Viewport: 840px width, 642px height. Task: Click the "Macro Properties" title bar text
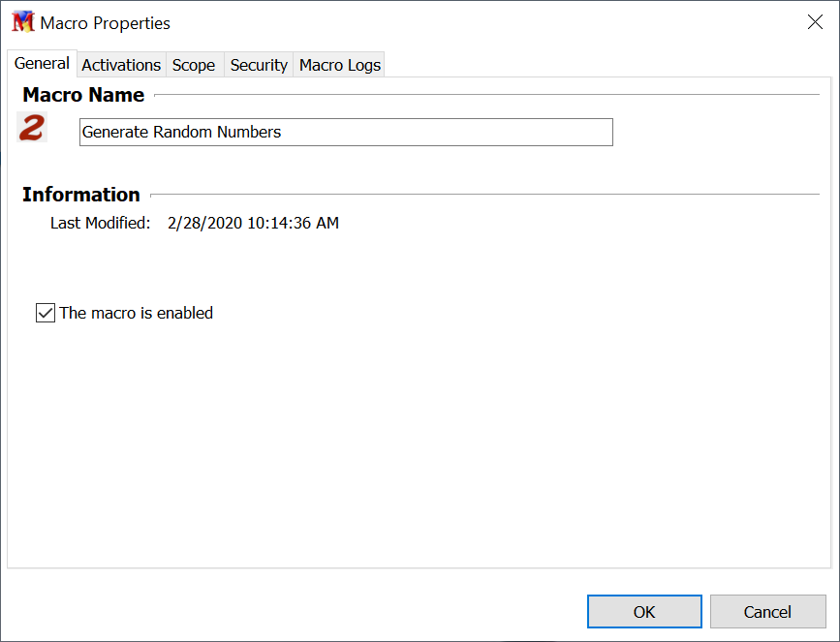pyautogui.click(x=105, y=22)
